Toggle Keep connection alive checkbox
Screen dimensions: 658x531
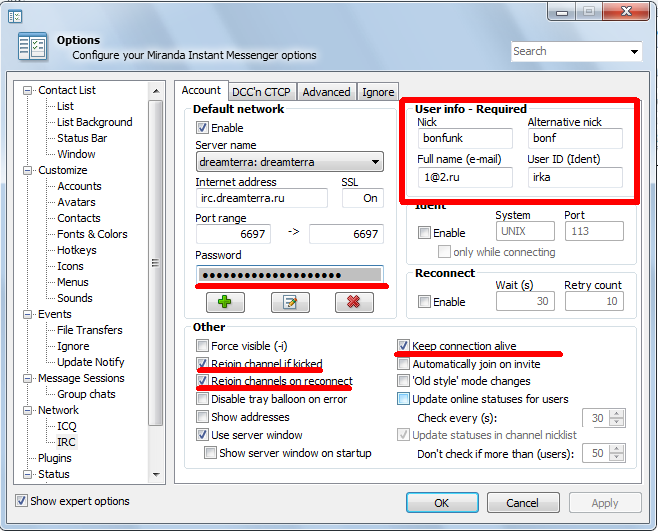[x=403, y=345]
